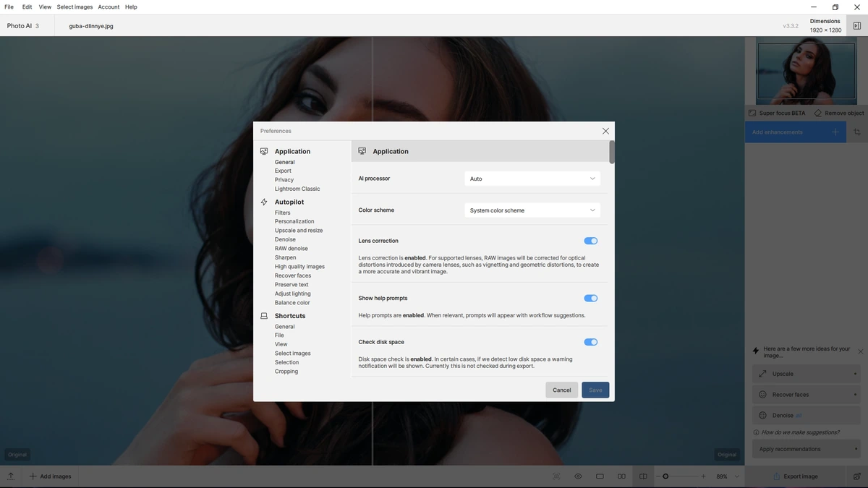Switch to single view layout icon

point(600,476)
